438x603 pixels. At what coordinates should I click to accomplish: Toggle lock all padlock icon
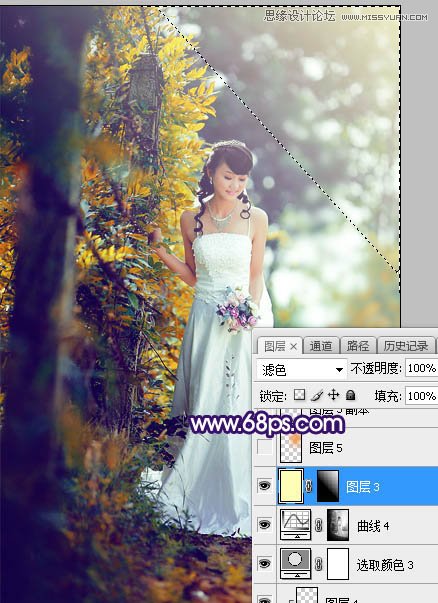coord(350,395)
